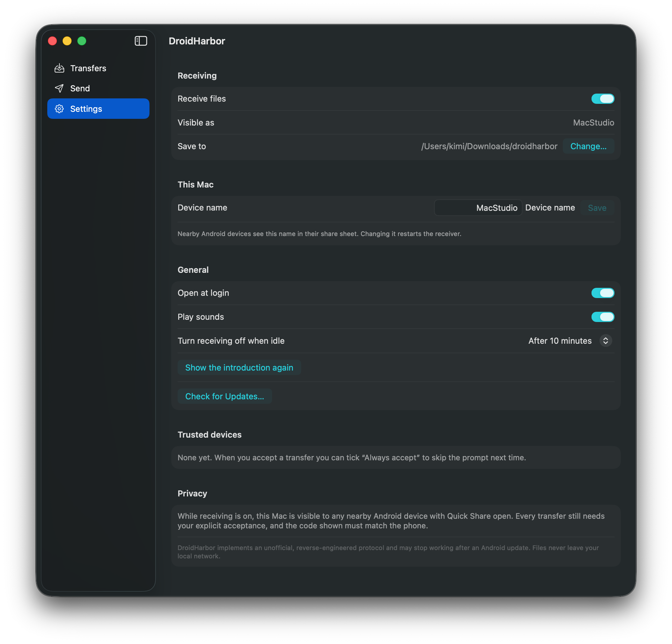Select Settings in the sidebar
672x644 pixels.
pos(98,109)
